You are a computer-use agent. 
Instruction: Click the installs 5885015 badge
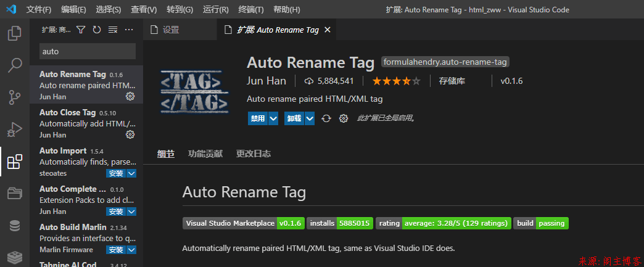click(x=340, y=223)
